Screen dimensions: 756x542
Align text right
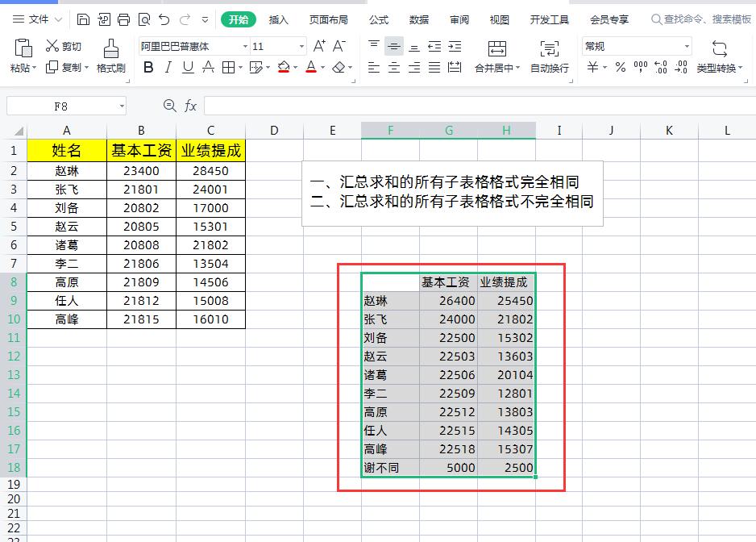pos(414,67)
